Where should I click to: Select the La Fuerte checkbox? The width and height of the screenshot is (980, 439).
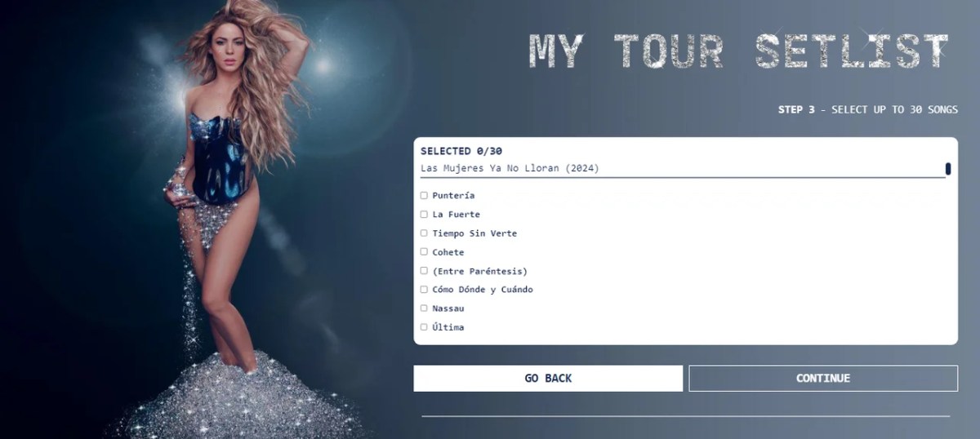[424, 215]
